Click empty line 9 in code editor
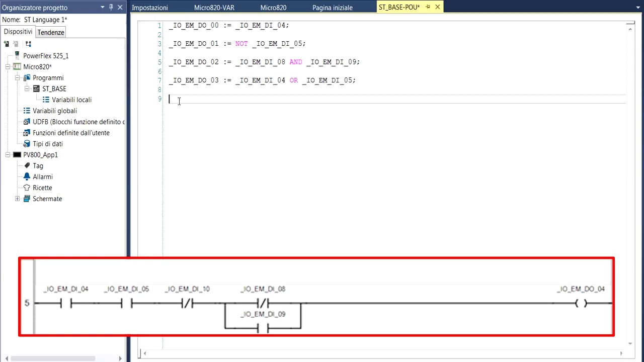This screenshot has height=362, width=644. (397, 99)
